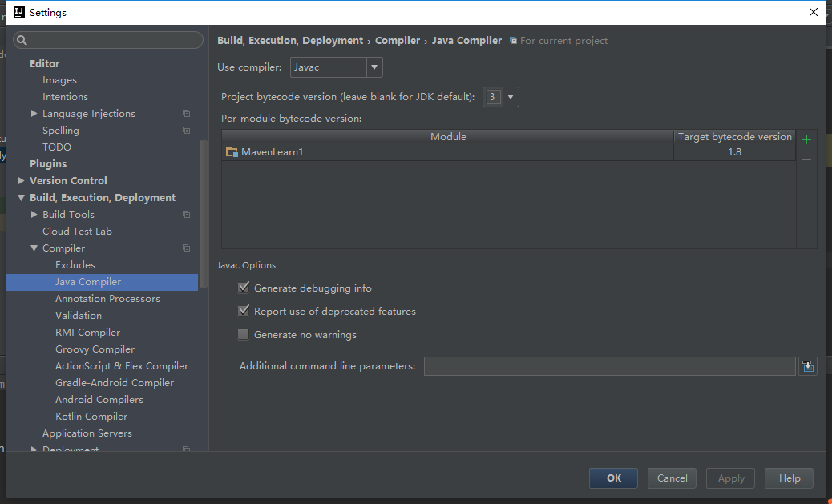Click Build, Execution, Deployment breadcrumb
The height and width of the screenshot is (504, 832).
290,41
